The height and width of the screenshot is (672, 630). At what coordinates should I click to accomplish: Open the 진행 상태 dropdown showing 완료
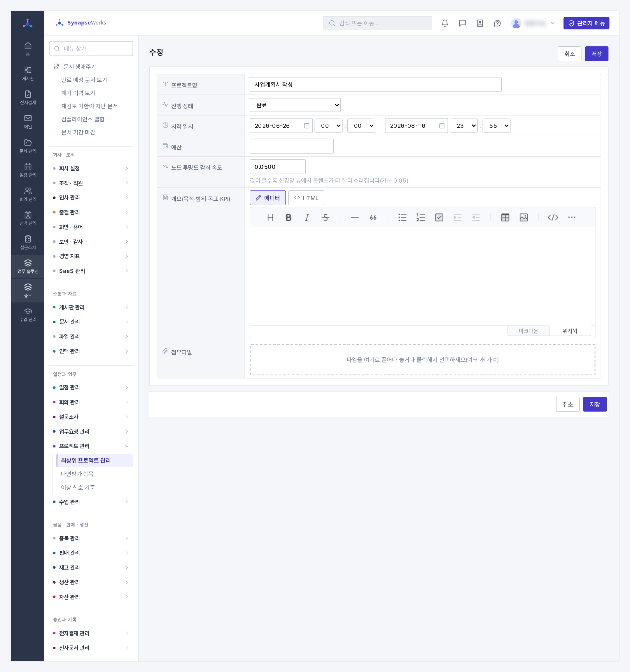pos(295,105)
